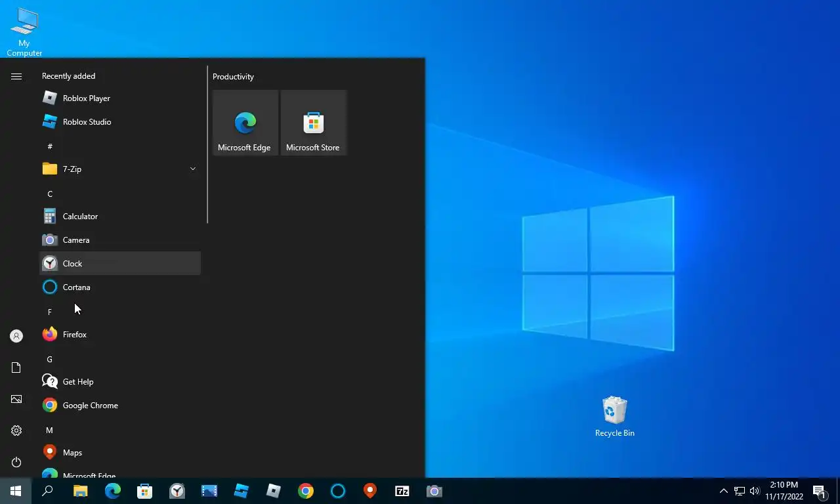840x504 pixels.
Task: Open the Clock app on the taskbar
Action: coord(177,491)
